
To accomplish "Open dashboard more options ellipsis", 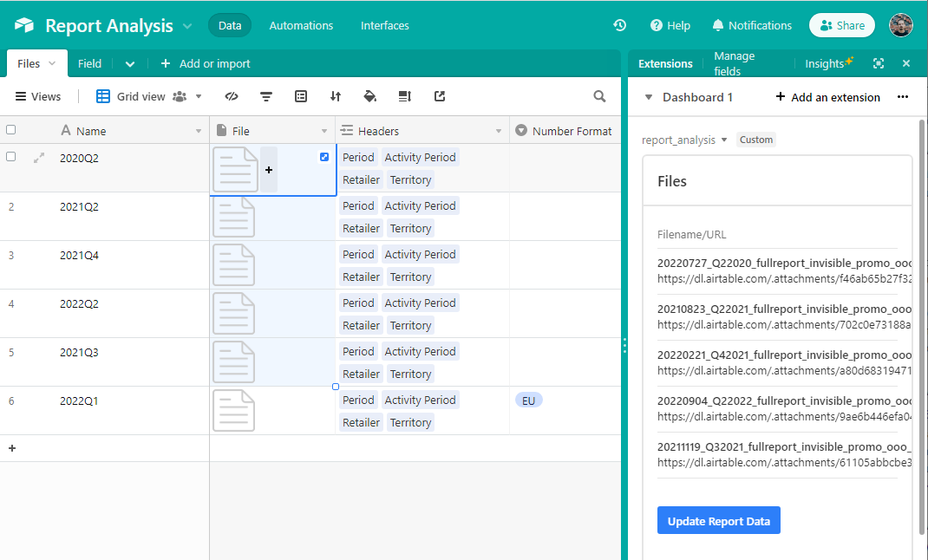I will pos(903,97).
